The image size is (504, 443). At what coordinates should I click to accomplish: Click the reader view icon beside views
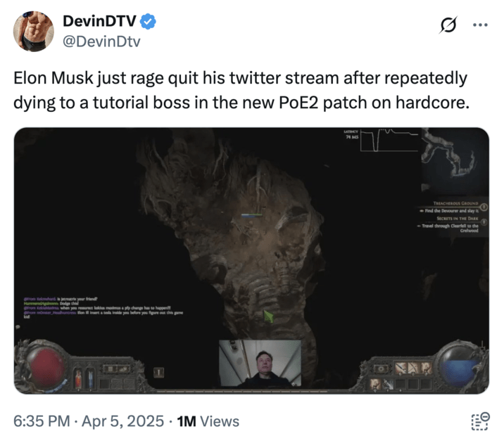click(479, 421)
